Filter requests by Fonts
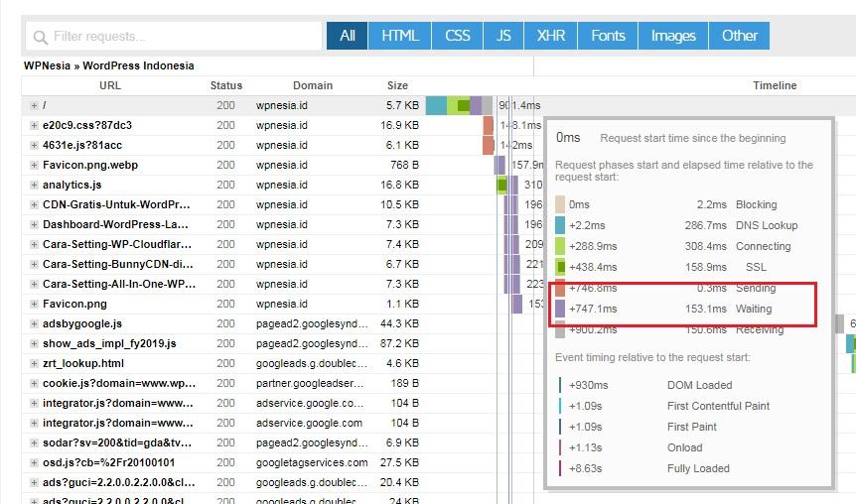The image size is (856, 504). coord(608,36)
